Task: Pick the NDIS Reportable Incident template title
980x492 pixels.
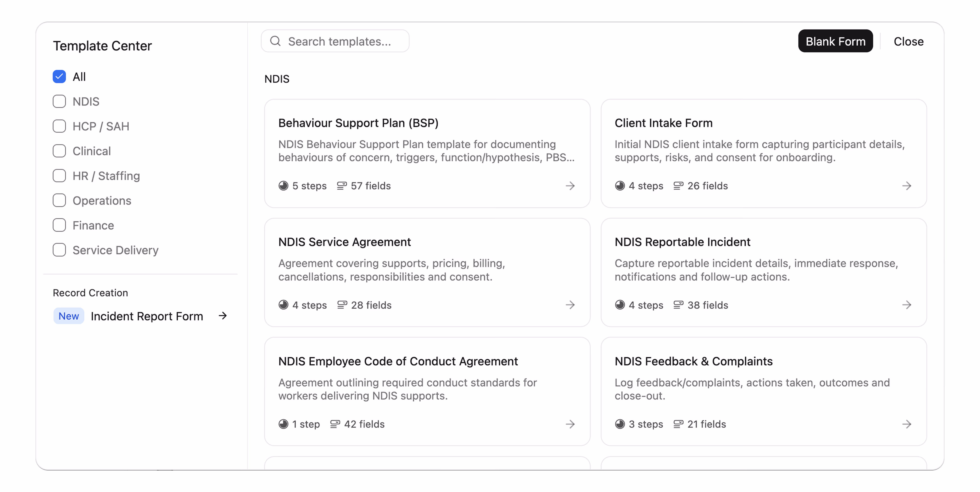Action: [682, 242]
